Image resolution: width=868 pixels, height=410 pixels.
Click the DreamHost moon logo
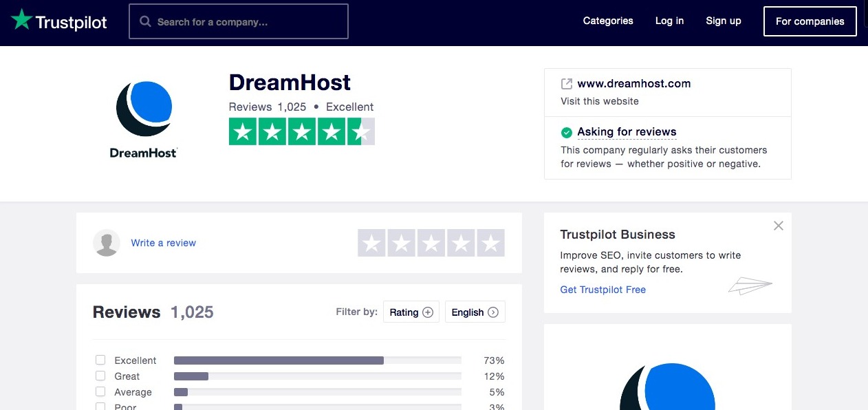144,108
